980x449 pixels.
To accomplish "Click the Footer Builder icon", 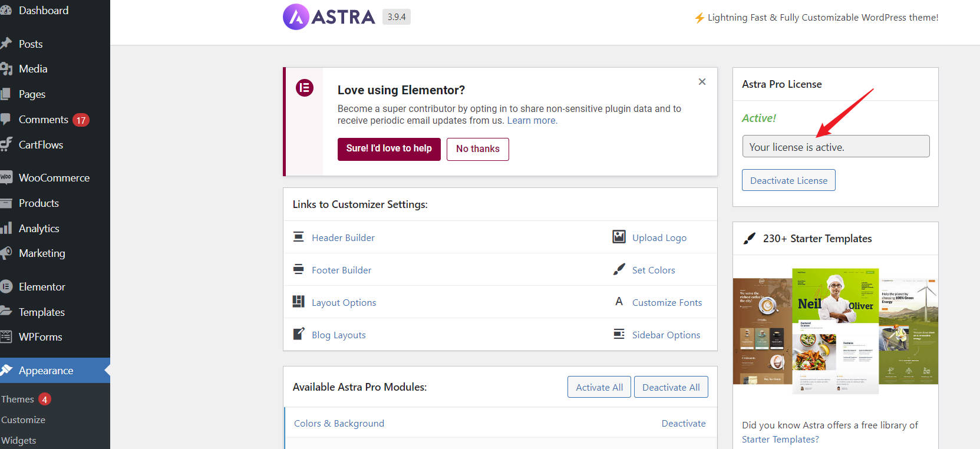I will pos(299,269).
